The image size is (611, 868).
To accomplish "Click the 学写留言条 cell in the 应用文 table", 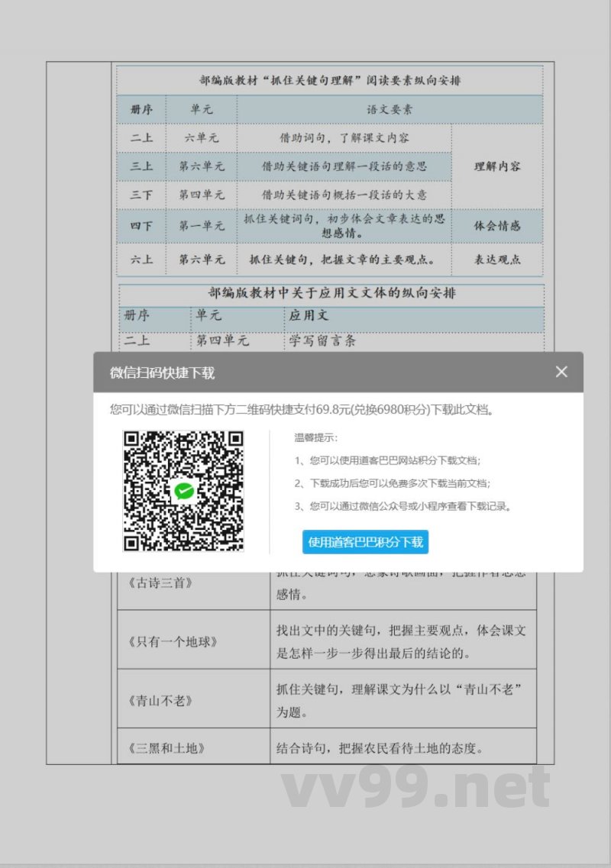I will [321, 342].
